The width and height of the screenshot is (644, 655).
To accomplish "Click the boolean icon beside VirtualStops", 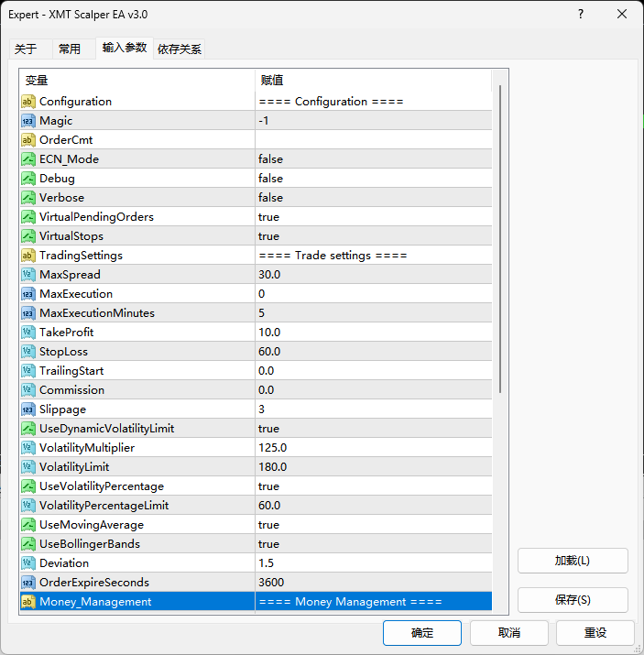I will pos(28,236).
